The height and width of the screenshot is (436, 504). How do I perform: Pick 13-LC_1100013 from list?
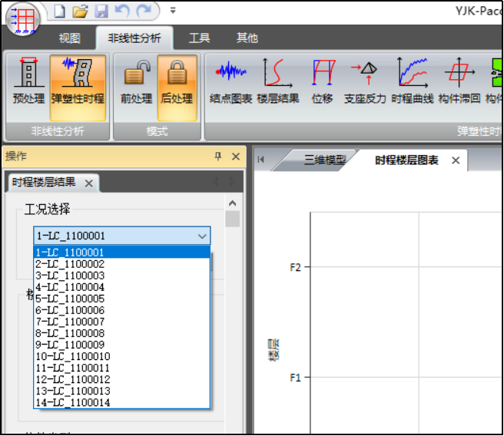[x=122, y=391]
